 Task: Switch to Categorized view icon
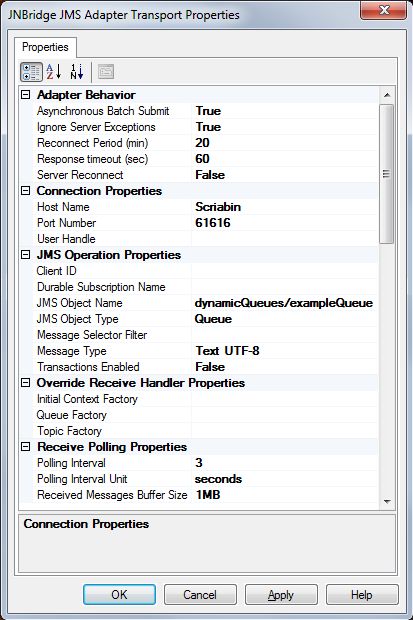[x=31, y=72]
